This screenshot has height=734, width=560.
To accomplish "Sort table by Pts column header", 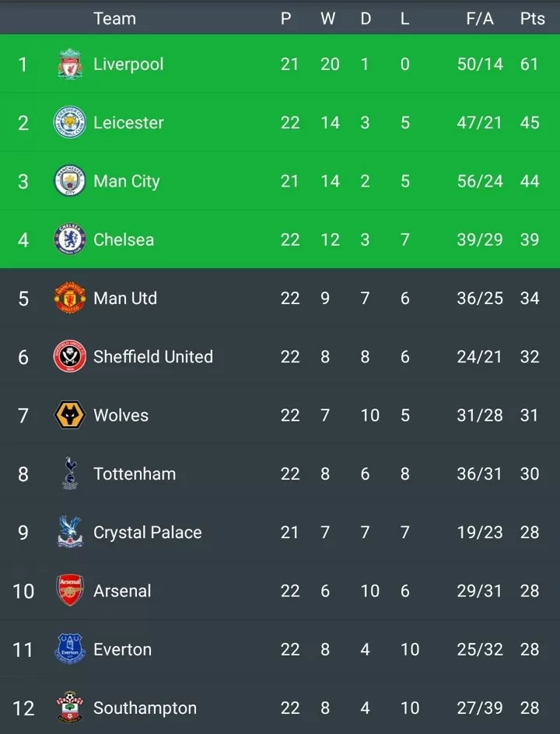I will click(532, 19).
